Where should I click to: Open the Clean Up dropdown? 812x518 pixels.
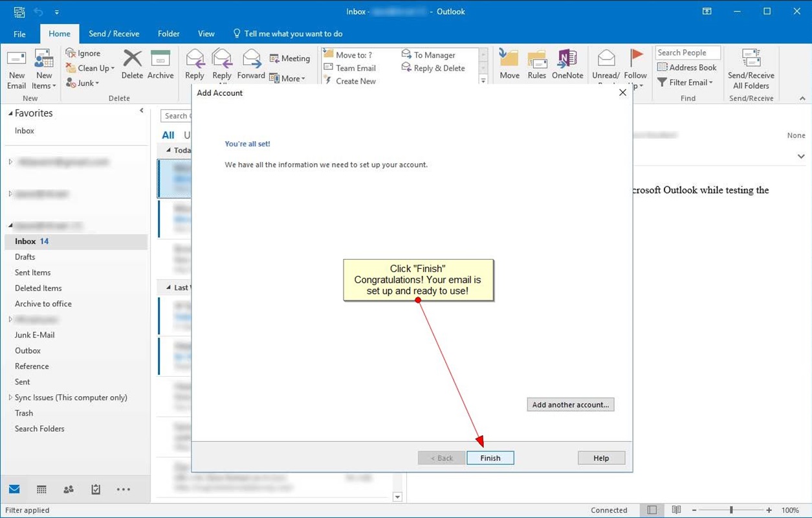pos(90,68)
